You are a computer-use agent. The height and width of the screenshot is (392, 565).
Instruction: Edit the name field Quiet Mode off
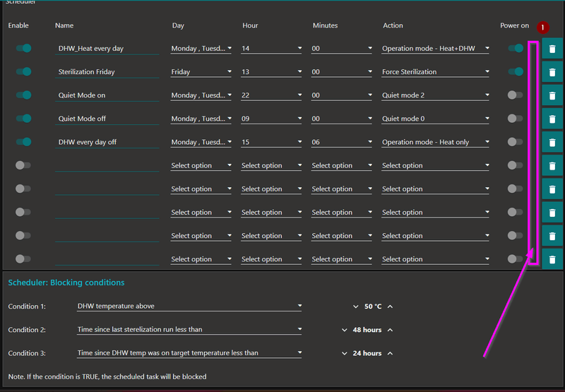coord(106,119)
